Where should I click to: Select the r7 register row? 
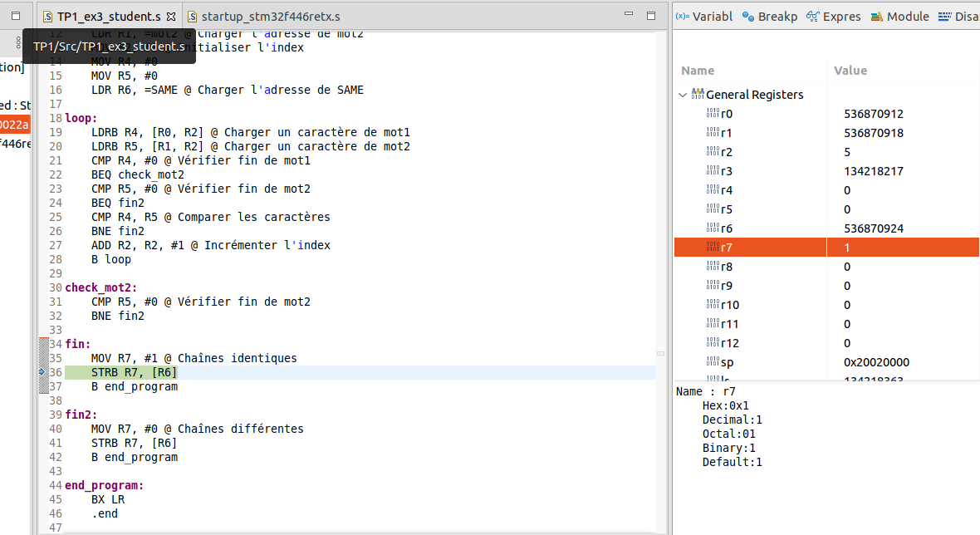pyautogui.click(x=727, y=248)
